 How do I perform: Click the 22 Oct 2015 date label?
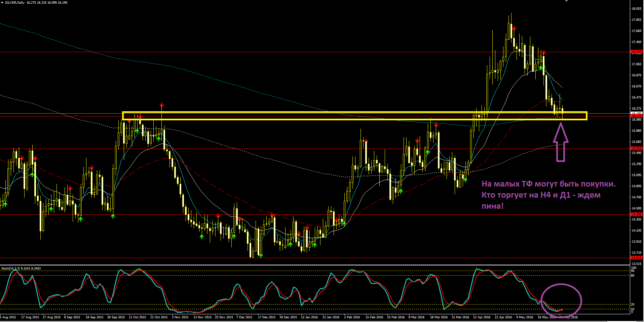(x=159, y=317)
